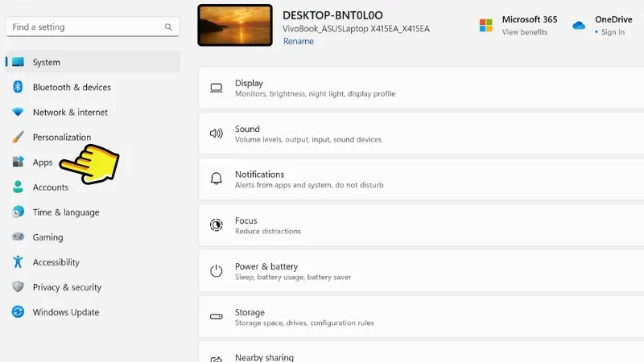
Task: Select System in the sidebar
Action: tap(46, 62)
